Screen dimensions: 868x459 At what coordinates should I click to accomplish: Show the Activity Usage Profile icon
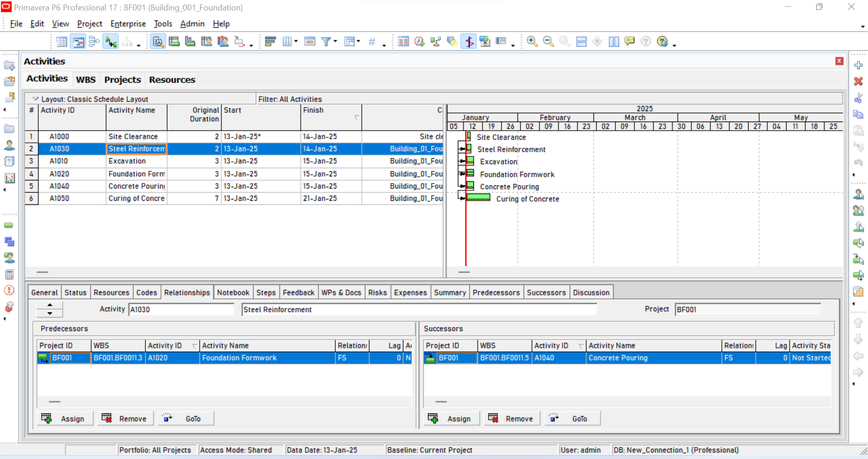pos(190,42)
